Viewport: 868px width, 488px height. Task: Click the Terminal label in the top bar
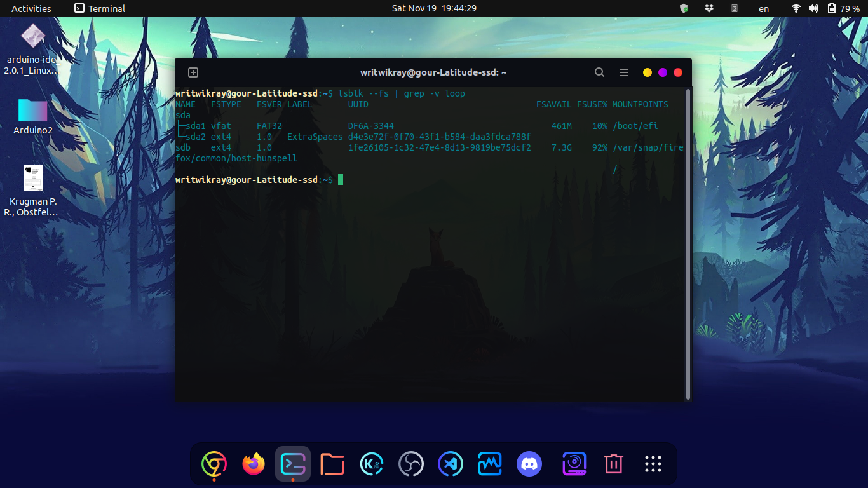(x=99, y=8)
